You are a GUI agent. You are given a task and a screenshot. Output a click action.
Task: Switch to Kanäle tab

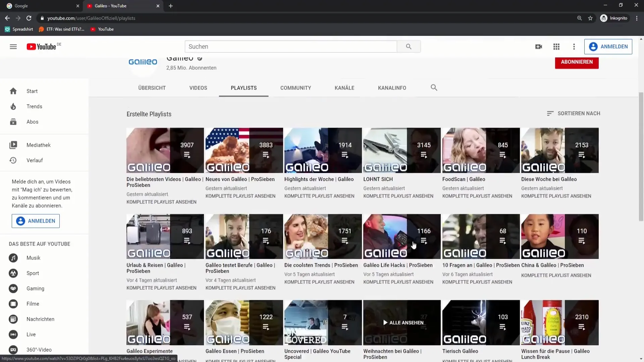(344, 88)
